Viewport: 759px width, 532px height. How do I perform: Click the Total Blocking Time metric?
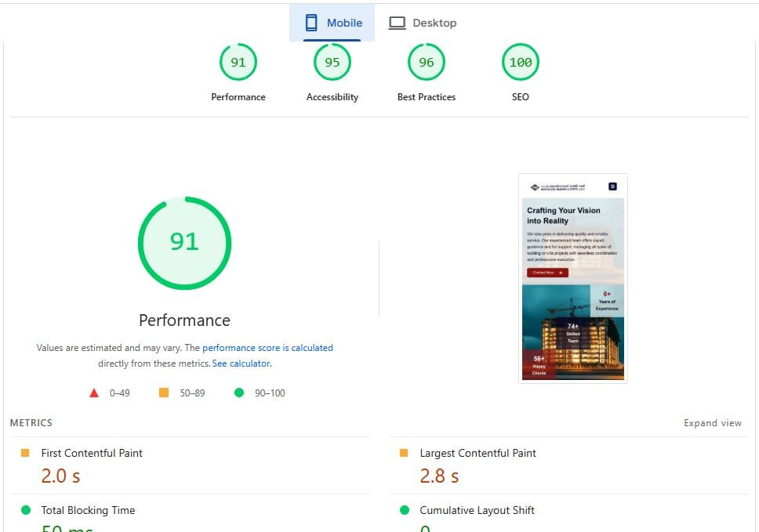[x=88, y=510]
